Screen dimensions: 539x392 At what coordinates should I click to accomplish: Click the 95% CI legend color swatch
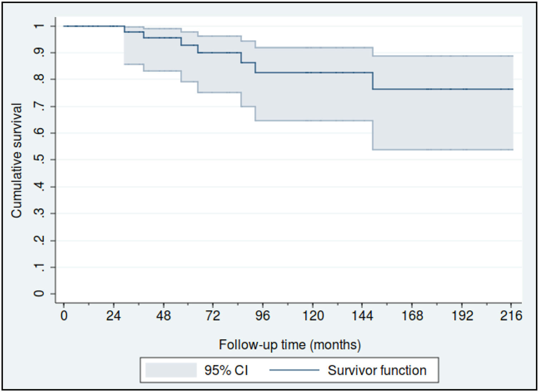point(171,370)
